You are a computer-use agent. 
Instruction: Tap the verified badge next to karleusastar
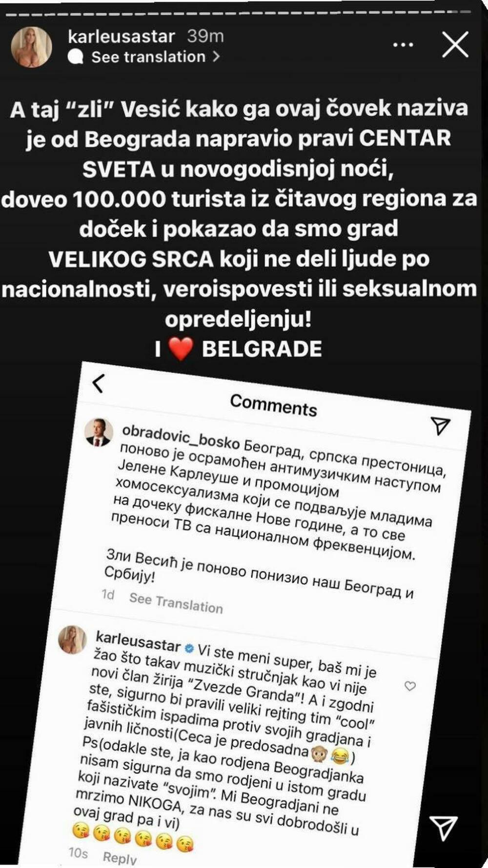(189, 648)
